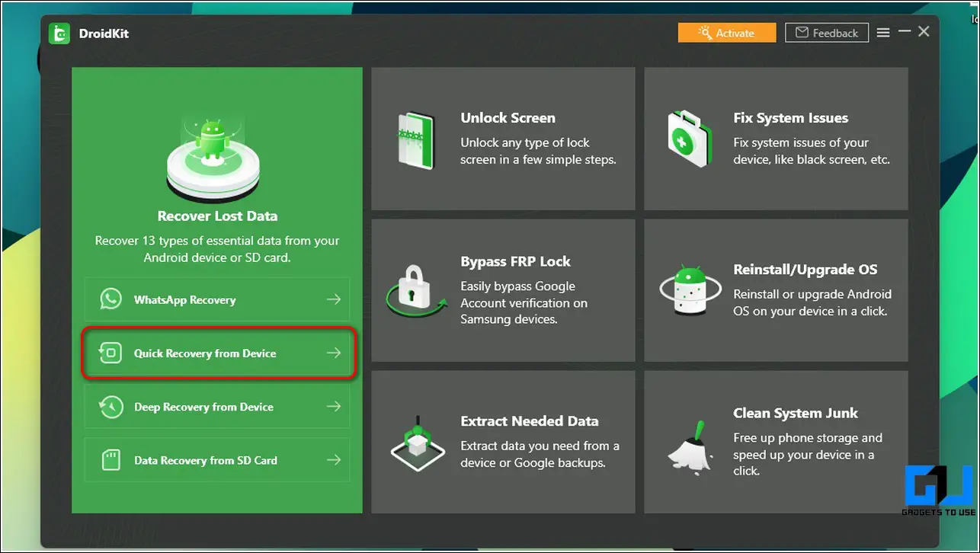Click 'Fix system issues of your device' description
Screen dimensions: 980x553
pyautogui.click(x=812, y=151)
